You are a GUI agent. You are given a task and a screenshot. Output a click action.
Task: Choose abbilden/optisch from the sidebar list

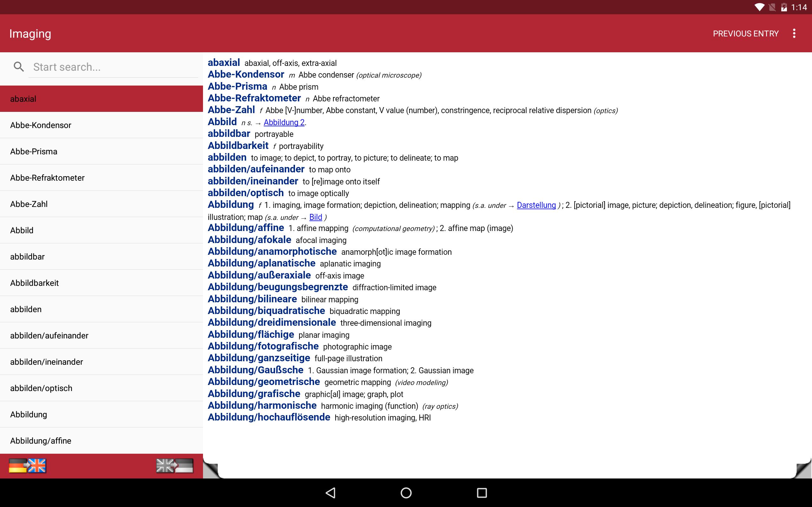coord(101,388)
